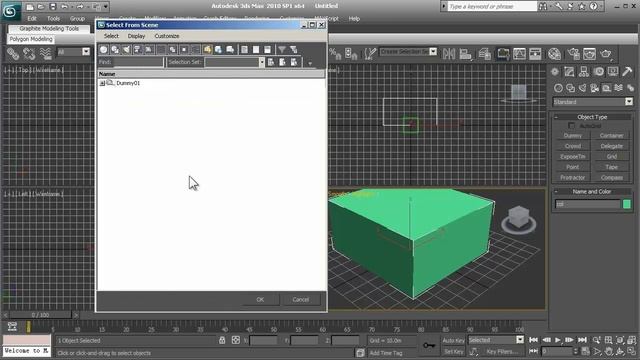Click Select None icon in dialog toolbar
The image size is (640, 360).
click(256, 49)
